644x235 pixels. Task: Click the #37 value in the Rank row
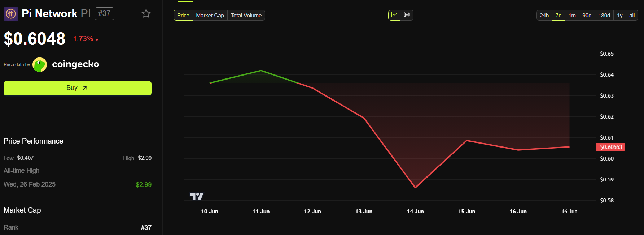click(x=146, y=228)
